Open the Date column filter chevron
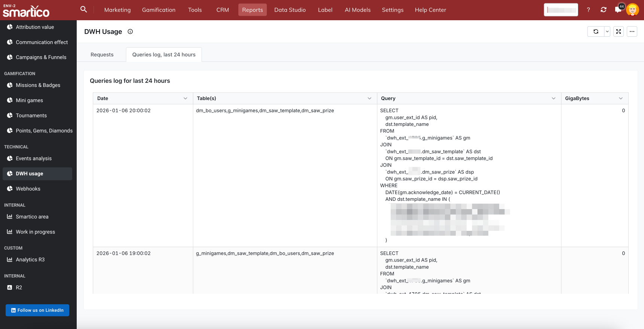The height and width of the screenshot is (329, 644). (185, 98)
